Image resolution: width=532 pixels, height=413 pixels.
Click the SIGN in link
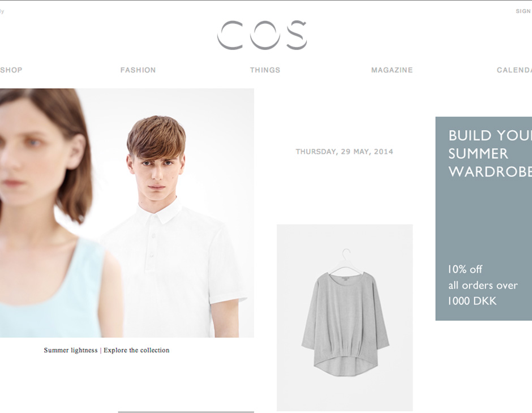coord(524,11)
